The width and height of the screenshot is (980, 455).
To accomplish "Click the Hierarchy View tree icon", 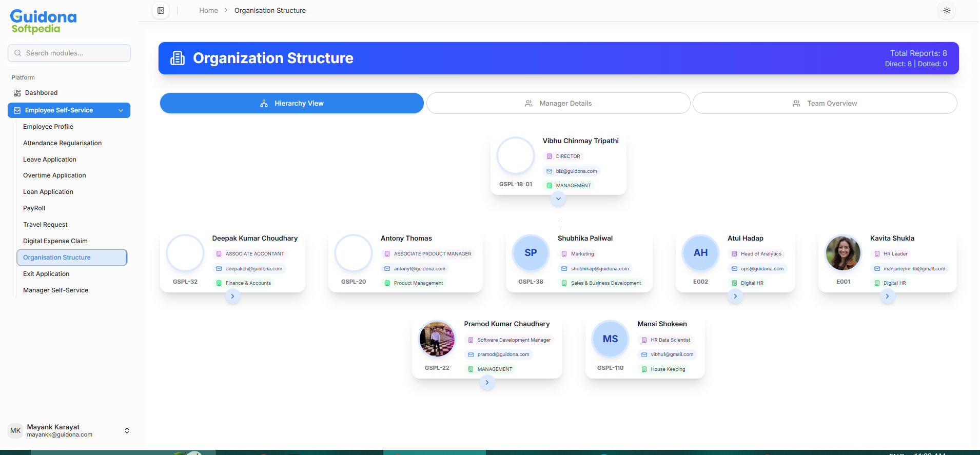I will tap(264, 103).
